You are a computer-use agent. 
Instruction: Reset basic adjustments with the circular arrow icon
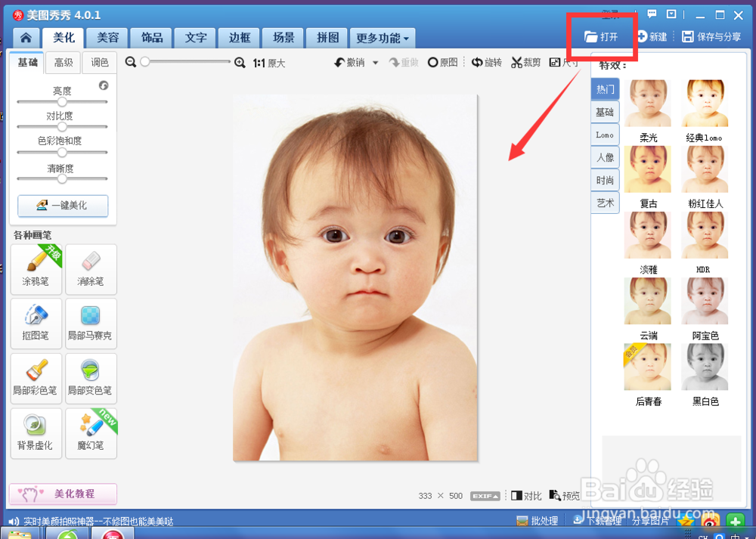tap(104, 85)
